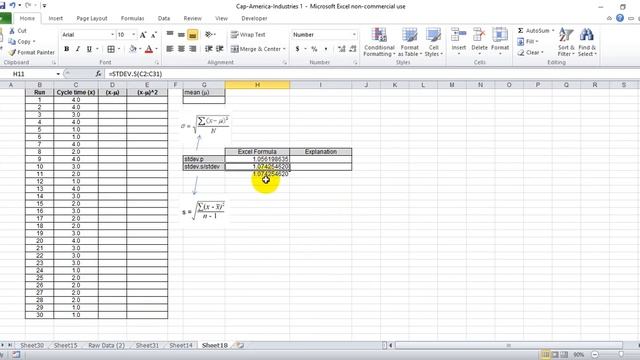The image size is (640, 360).
Task: Switch to the Review tab
Action: (x=192, y=18)
